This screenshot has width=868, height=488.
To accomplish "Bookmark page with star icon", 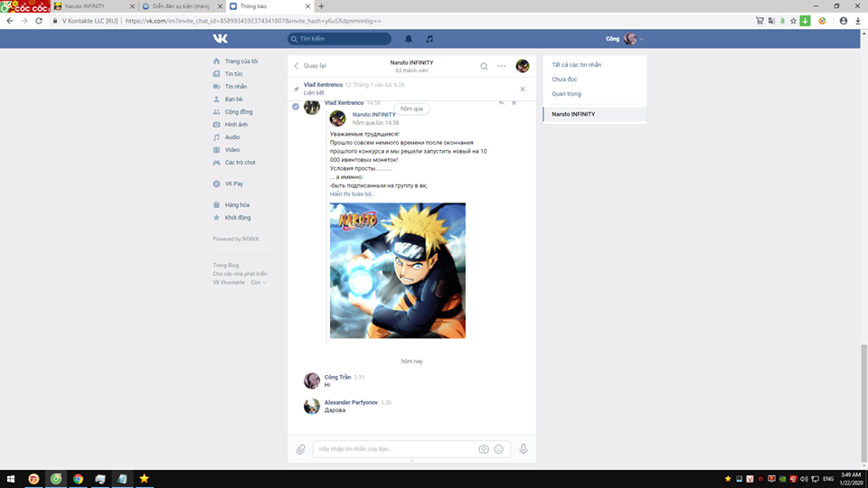I will click(x=793, y=21).
